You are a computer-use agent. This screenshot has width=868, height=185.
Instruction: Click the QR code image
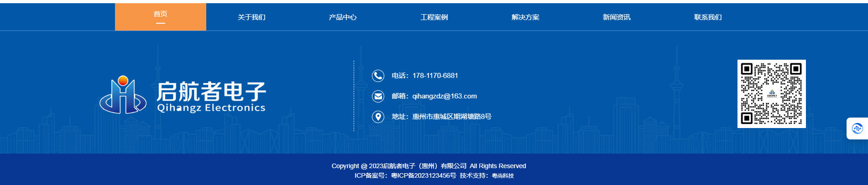[772, 94]
